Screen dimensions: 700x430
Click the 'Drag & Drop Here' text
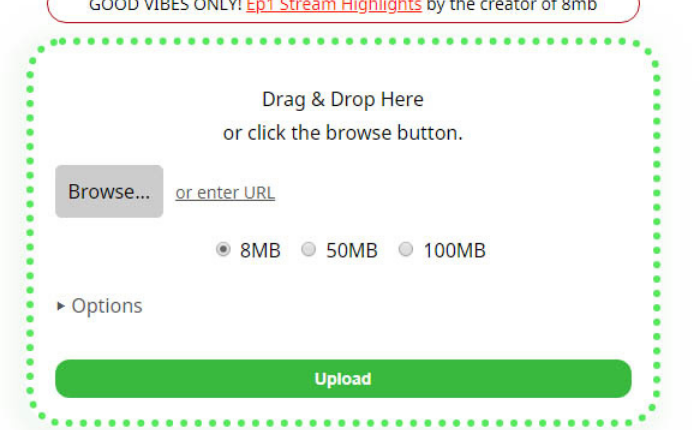pyautogui.click(x=343, y=99)
